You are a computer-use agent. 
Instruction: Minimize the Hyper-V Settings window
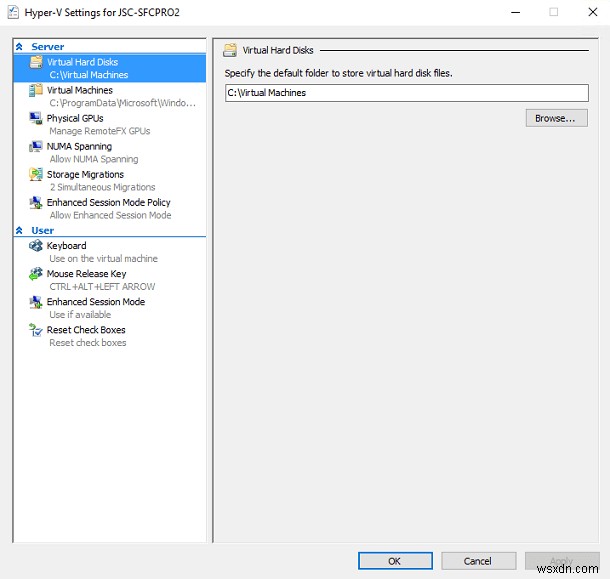[x=515, y=12]
